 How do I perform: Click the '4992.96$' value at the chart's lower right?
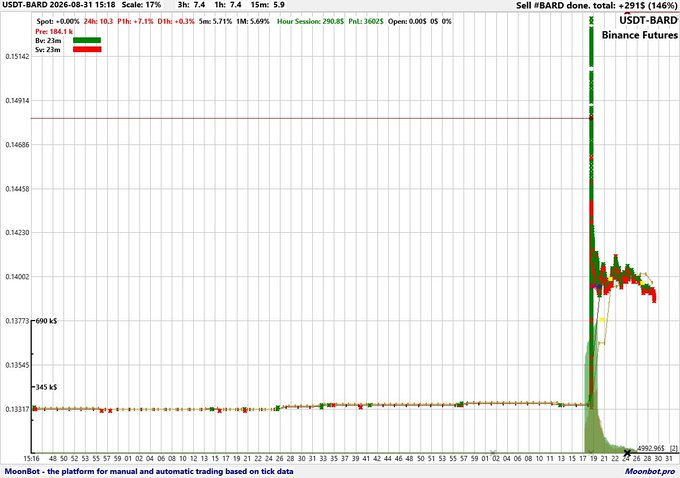click(x=651, y=448)
